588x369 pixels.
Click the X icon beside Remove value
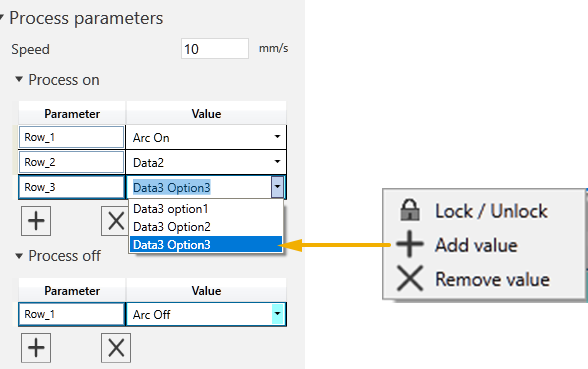pyautogui.click(x=410, y=278)
